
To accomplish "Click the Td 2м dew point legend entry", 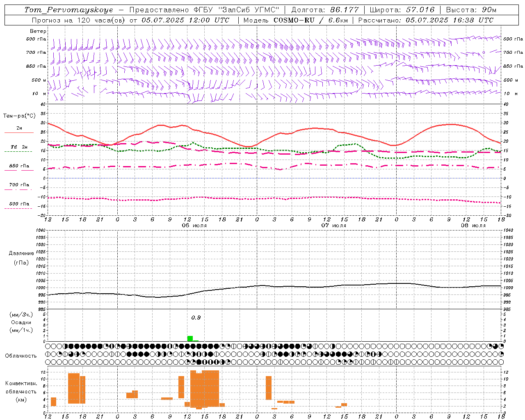I will (19, 147).
